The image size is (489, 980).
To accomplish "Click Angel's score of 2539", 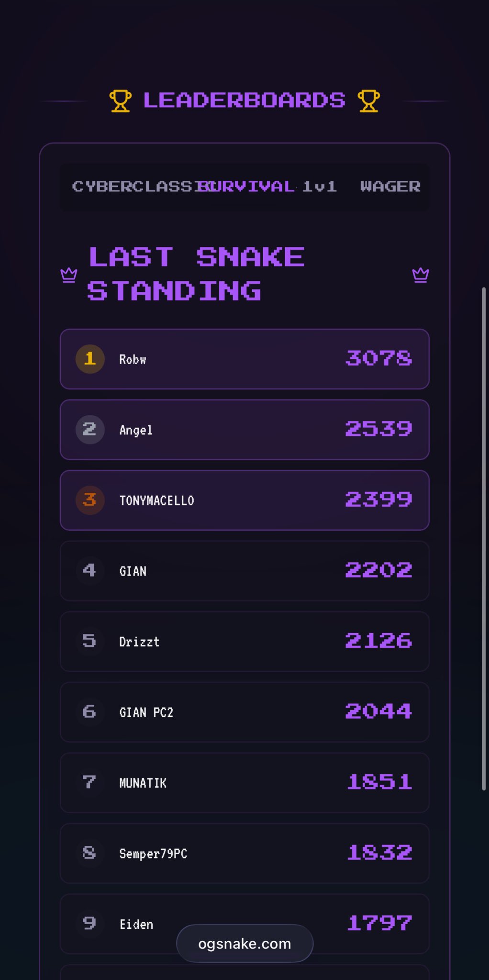I will (x=378, y=429).
